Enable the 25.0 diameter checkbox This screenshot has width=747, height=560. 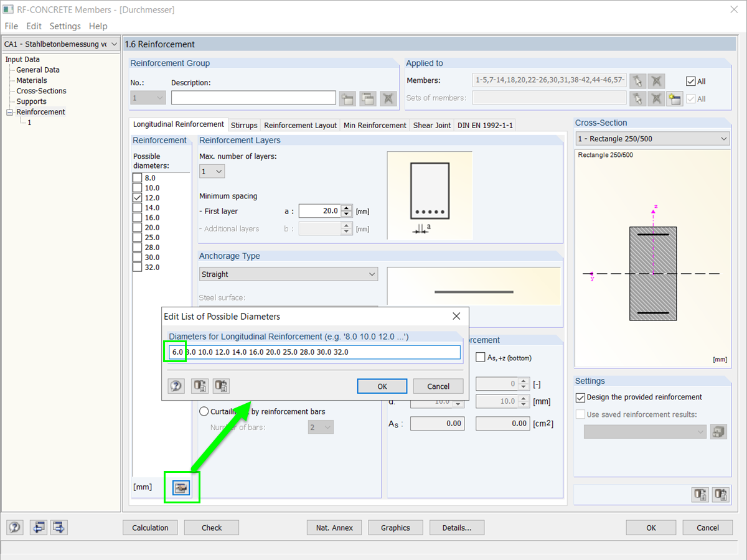tap(138, 238)
